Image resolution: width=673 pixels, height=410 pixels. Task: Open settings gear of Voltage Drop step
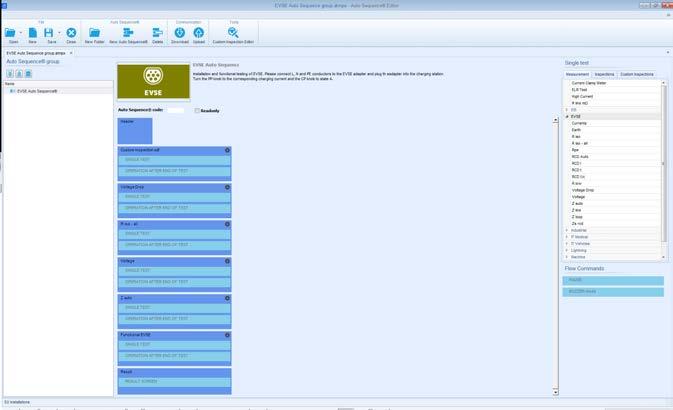click(227, 187)
